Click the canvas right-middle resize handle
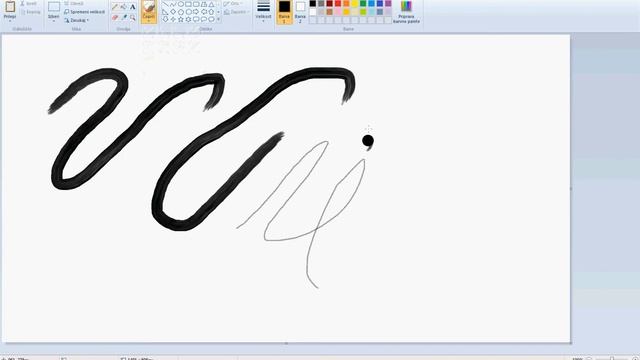Viewport: 640px width, 360px height. pyautogui.click(x=571, y=189)
